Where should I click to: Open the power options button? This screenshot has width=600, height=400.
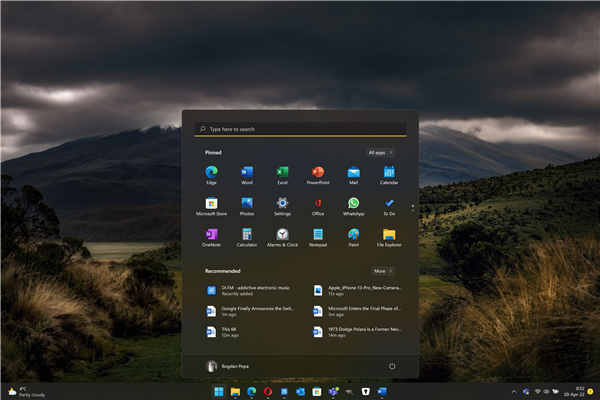392,366
